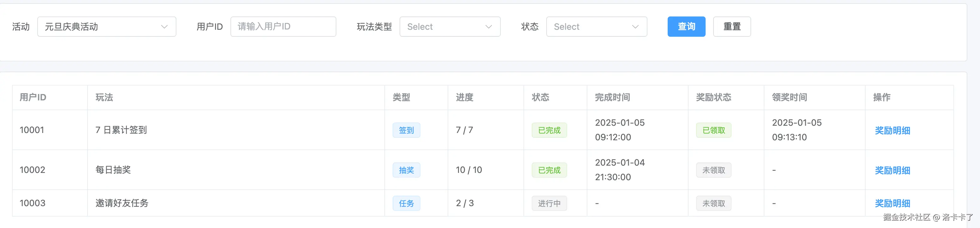Select the 邀请好友任务 row cell

point(122,203)
